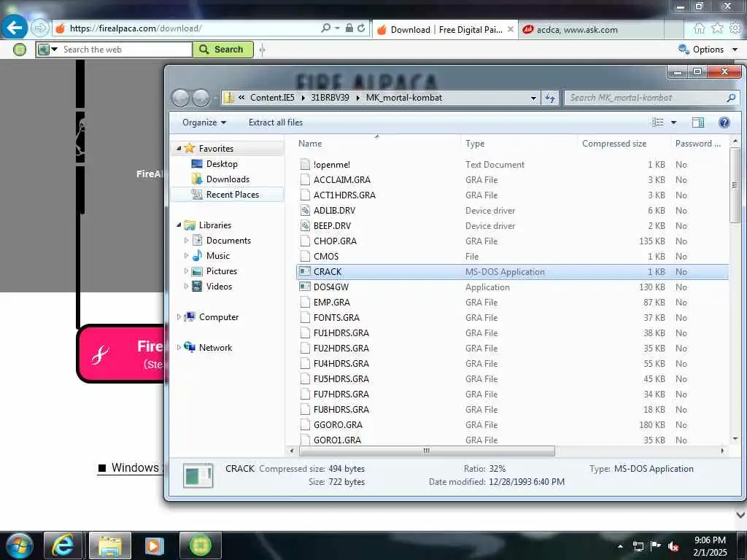Viewport: 747px width, 560px height.
Task: Click the refresh icon in address bar
Action: pyautogui.click(x=362, y=28)
